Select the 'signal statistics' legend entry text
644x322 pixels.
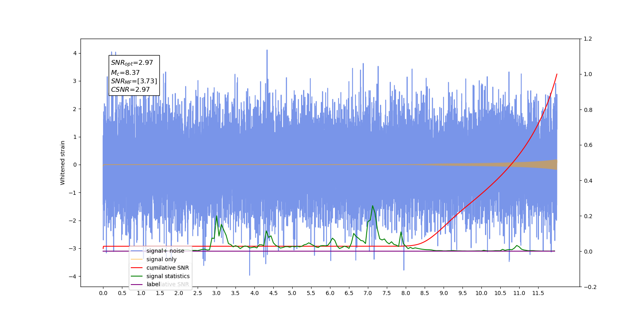tap(168, 276)
